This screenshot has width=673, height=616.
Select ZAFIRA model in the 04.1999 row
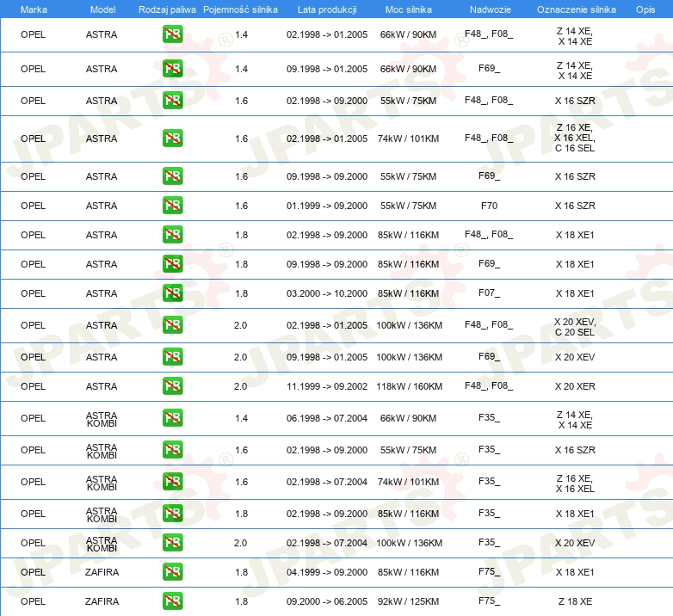(102, 572)
